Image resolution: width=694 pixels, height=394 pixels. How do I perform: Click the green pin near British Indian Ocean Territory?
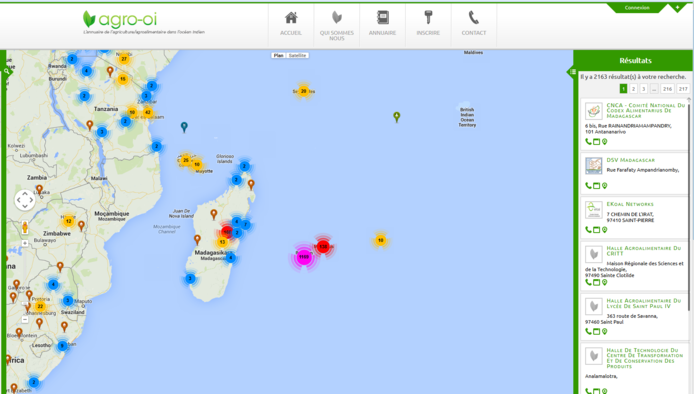coord(397,117)
